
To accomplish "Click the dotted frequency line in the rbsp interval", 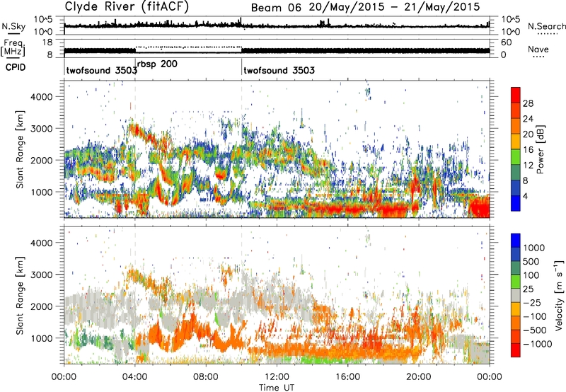I will (188, 47).
